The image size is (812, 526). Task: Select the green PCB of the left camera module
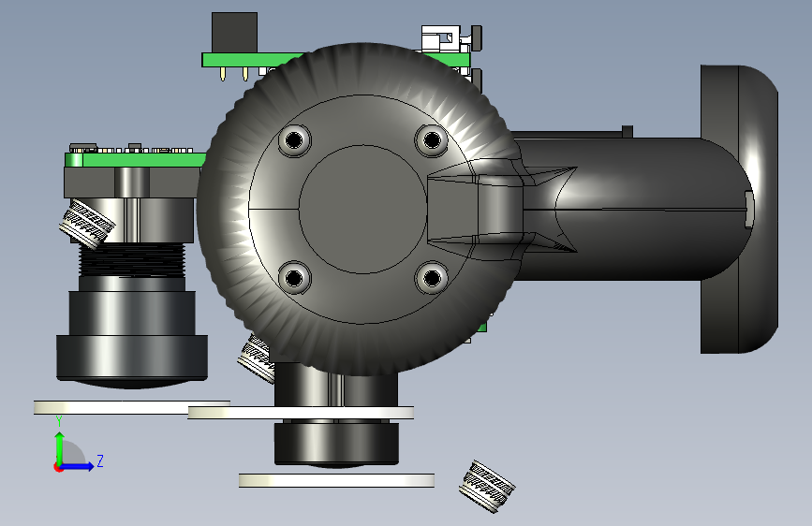click(x=136, y=159)
